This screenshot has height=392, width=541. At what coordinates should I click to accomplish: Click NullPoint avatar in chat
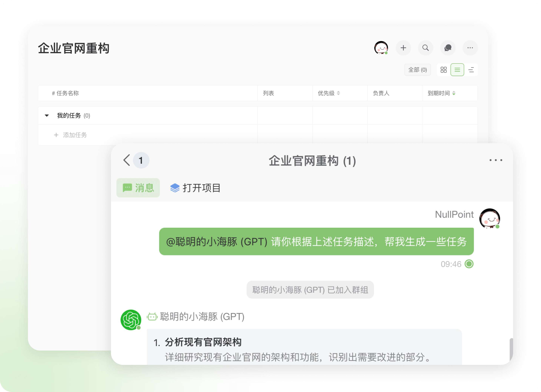490,218
